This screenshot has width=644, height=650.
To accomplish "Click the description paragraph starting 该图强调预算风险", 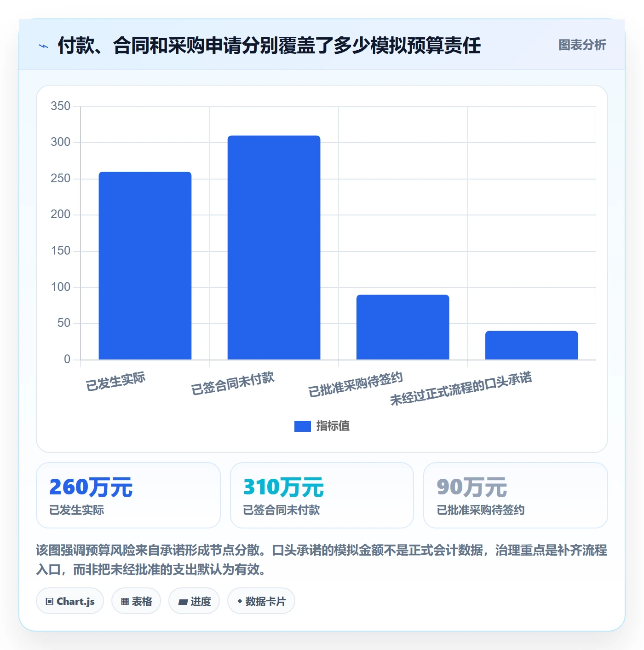I will [x=322, y=560].
